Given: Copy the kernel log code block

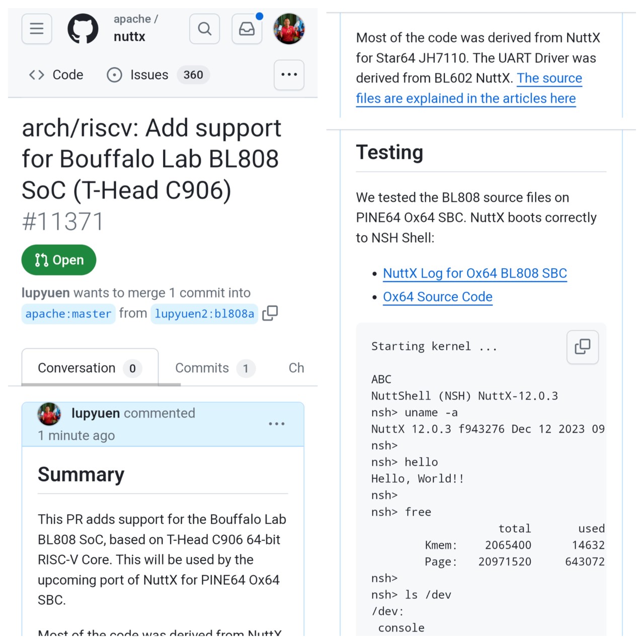Looking at the screenshot, I should (582, 347).
